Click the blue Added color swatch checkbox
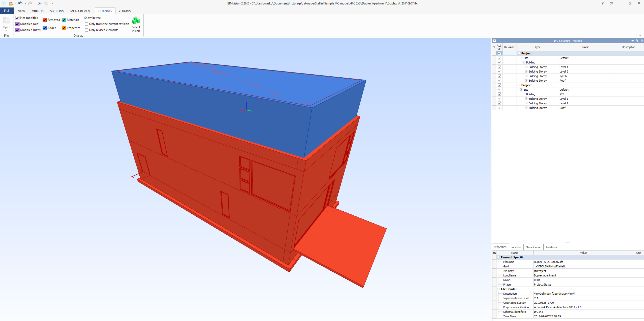This screenshot has height=321, width=644. point(45,28)
